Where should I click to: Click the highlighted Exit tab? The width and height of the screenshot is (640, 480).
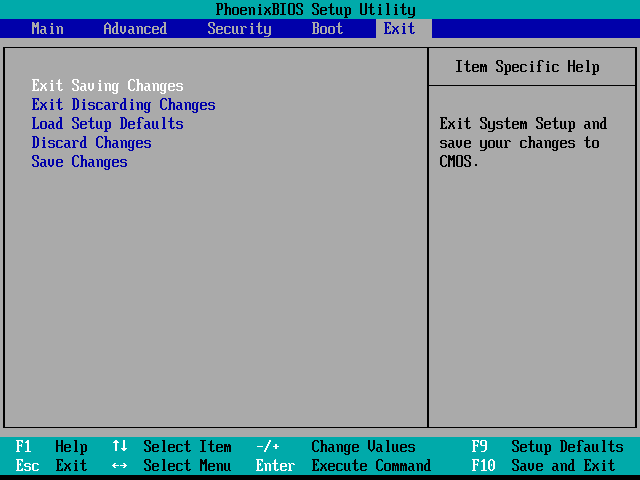pos(399,28)
